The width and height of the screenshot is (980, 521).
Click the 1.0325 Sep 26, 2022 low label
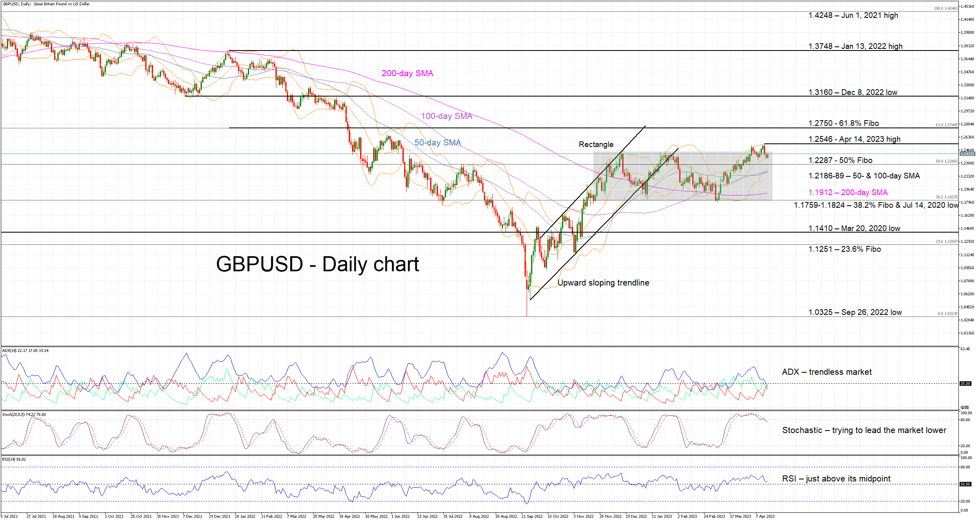click(x=855, y=312)
